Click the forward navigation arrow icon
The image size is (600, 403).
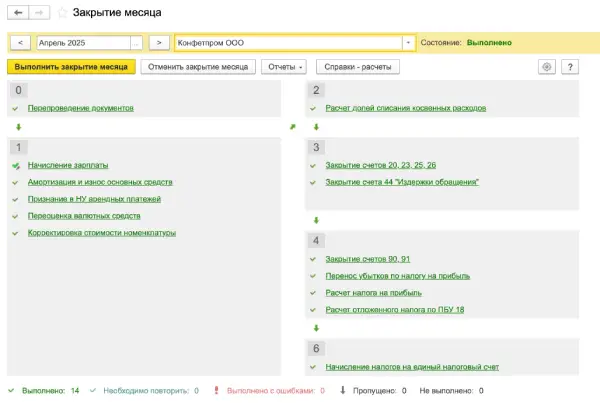(38, 12)
